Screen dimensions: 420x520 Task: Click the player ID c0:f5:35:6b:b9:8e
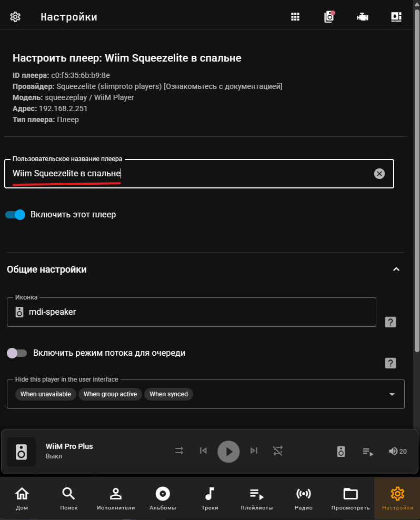[81, 75]
